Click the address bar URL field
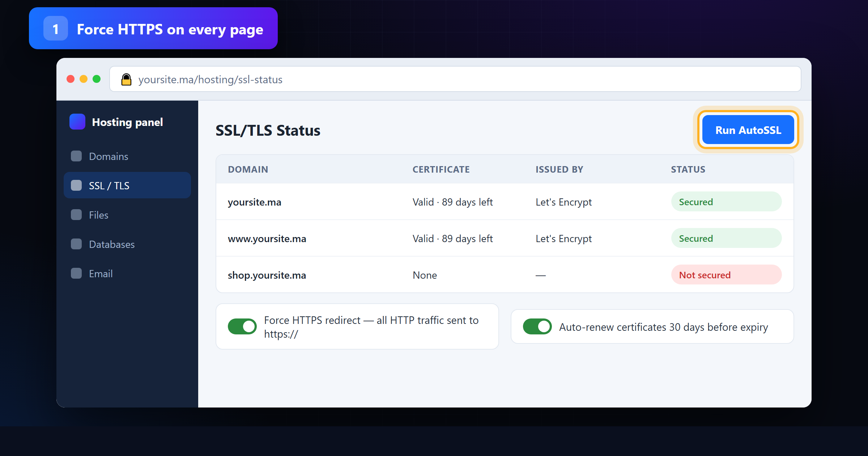This screenshot has width=868, height=456. tap(455, 79)
